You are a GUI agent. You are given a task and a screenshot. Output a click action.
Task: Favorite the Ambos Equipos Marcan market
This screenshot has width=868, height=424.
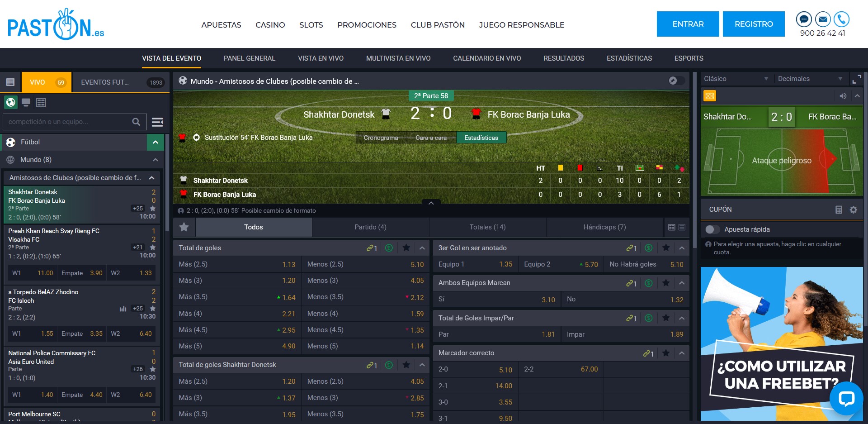coord(666,283)
